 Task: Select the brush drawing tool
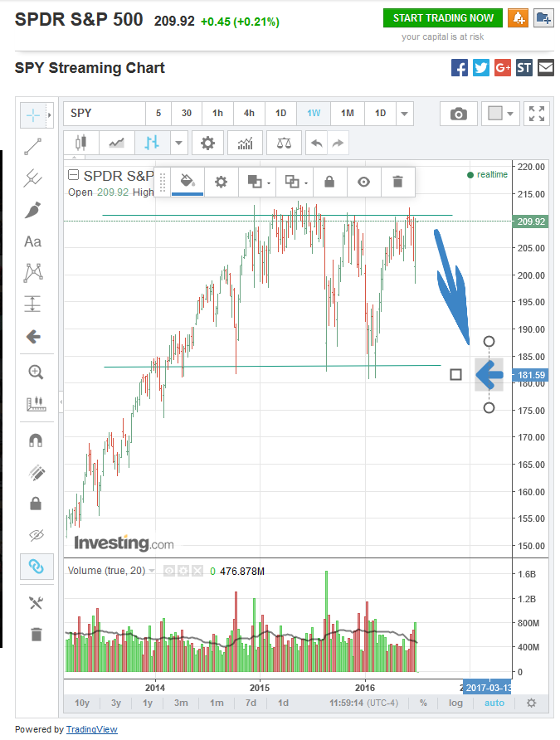pos(33,210)
